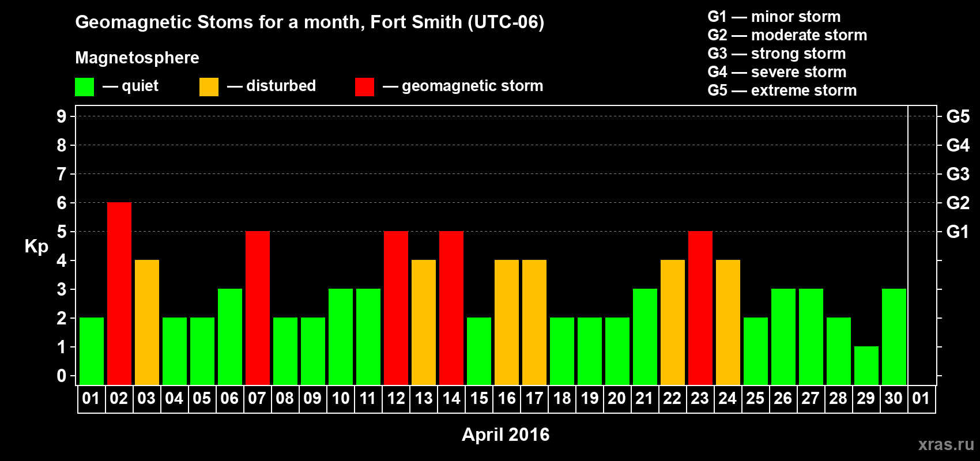Screen dimensions: 980x461
Task: Click the 'G4 — severe storm' legend line
Action: 777,72
